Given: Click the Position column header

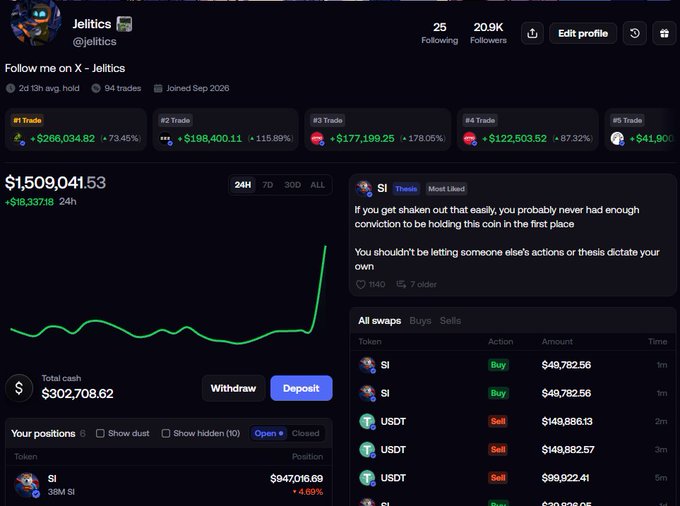Looking at the screenshot, I should click(x=307, y=457).
